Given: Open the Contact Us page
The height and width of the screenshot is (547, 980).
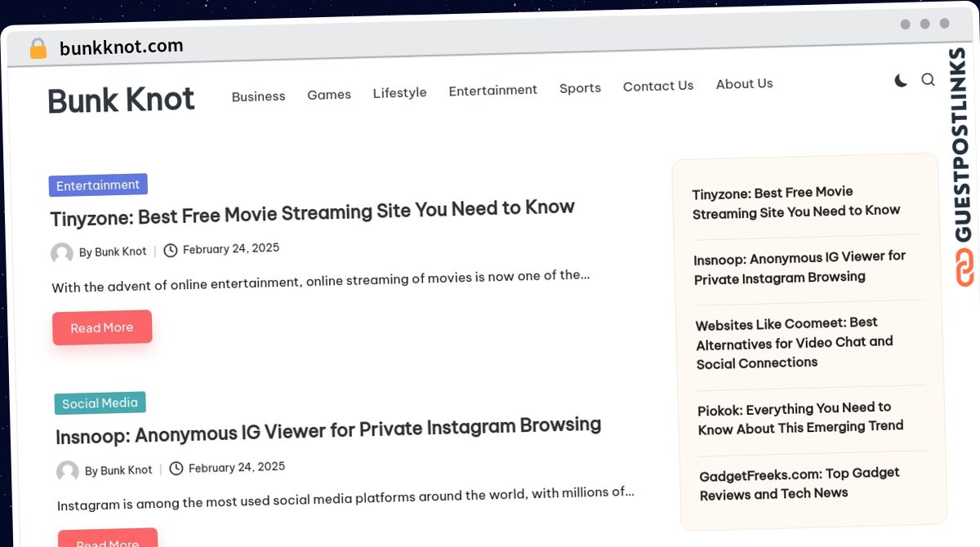Looking at the screenshot, I should click(657, 86).
